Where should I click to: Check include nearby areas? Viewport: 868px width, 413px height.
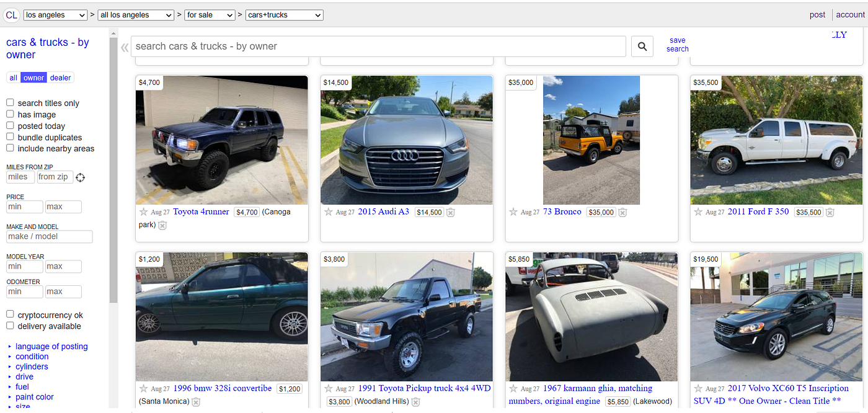(10, 148)
